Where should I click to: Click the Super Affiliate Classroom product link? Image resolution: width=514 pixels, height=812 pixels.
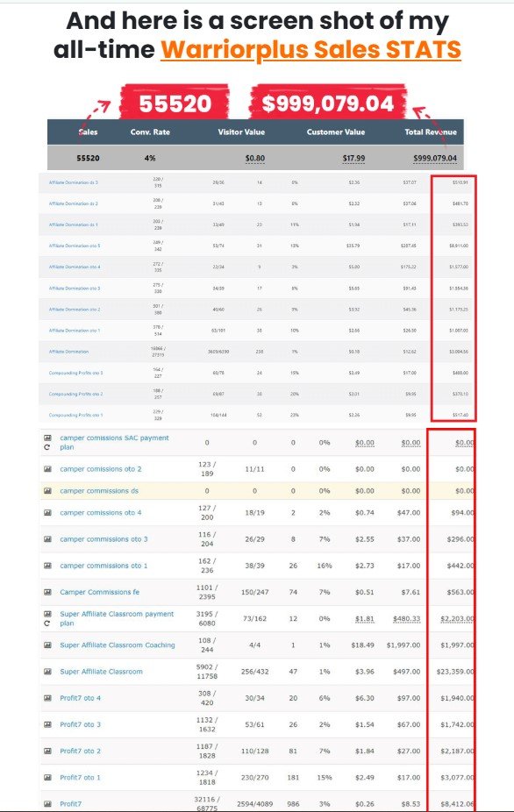pos(101,672)
